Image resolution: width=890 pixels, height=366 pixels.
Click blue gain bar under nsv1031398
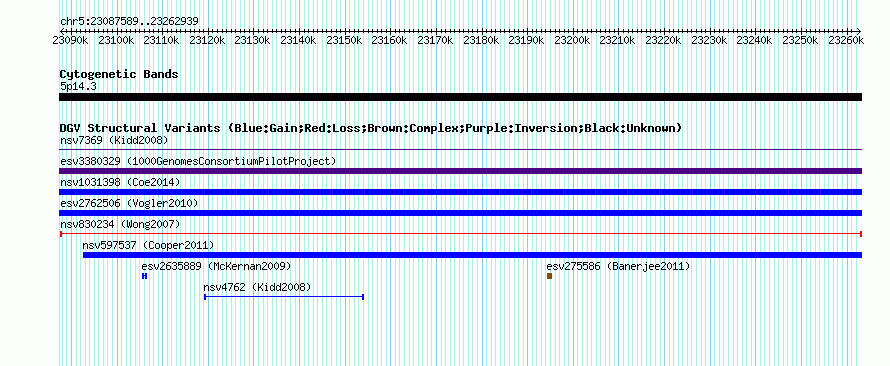(460, 192)
